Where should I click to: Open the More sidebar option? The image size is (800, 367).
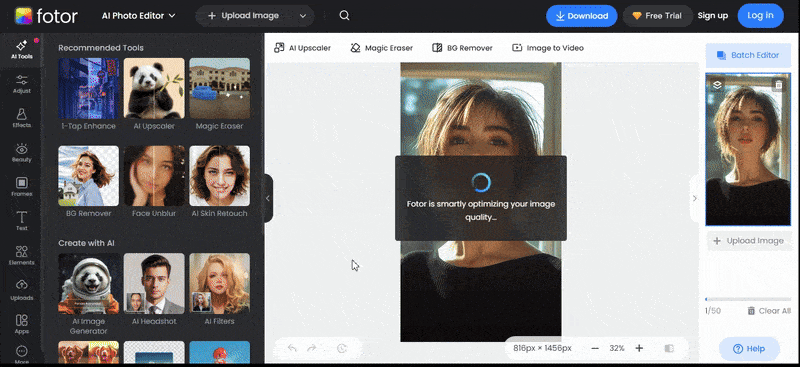(x=21, y=355)
